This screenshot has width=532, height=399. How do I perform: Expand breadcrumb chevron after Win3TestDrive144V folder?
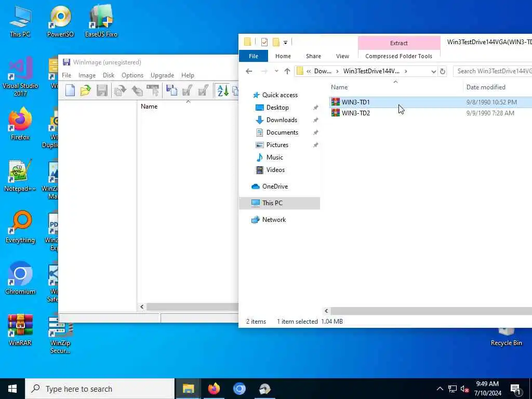[406, 71]
